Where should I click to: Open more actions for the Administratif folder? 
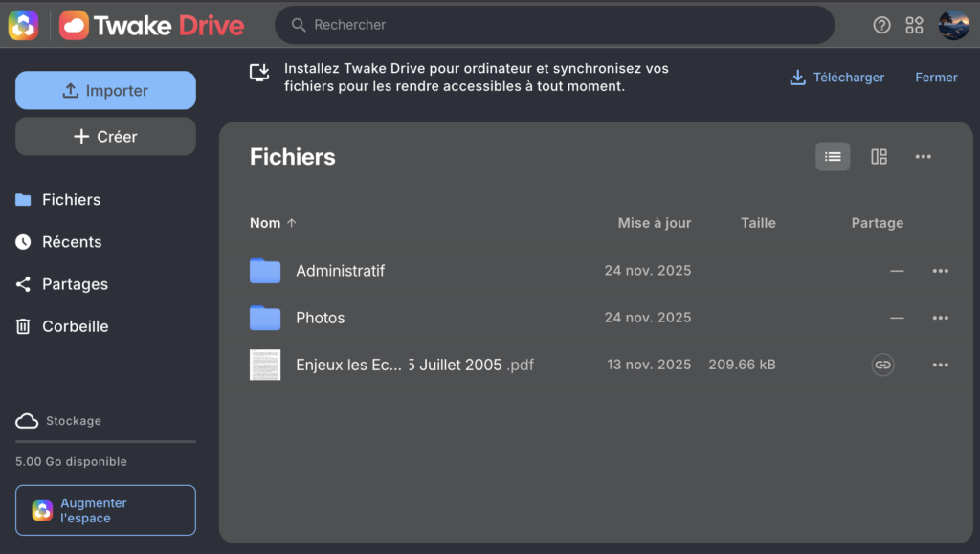click(x=940, y=271)
